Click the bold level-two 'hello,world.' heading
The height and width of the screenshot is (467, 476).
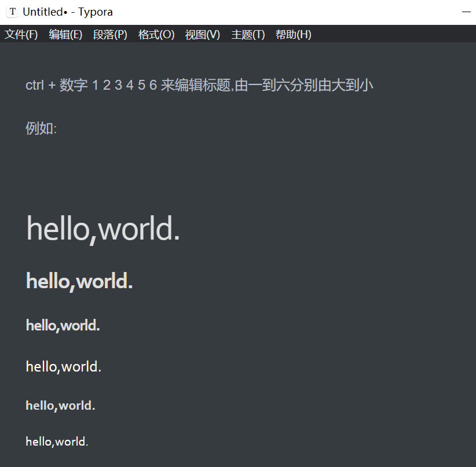pos(79,282)
